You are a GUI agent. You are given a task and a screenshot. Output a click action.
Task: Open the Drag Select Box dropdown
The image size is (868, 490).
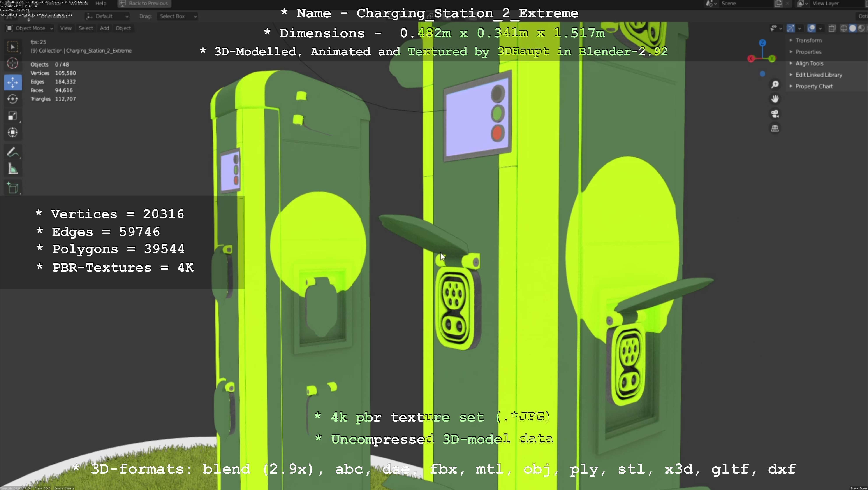[x=177, y=16]
